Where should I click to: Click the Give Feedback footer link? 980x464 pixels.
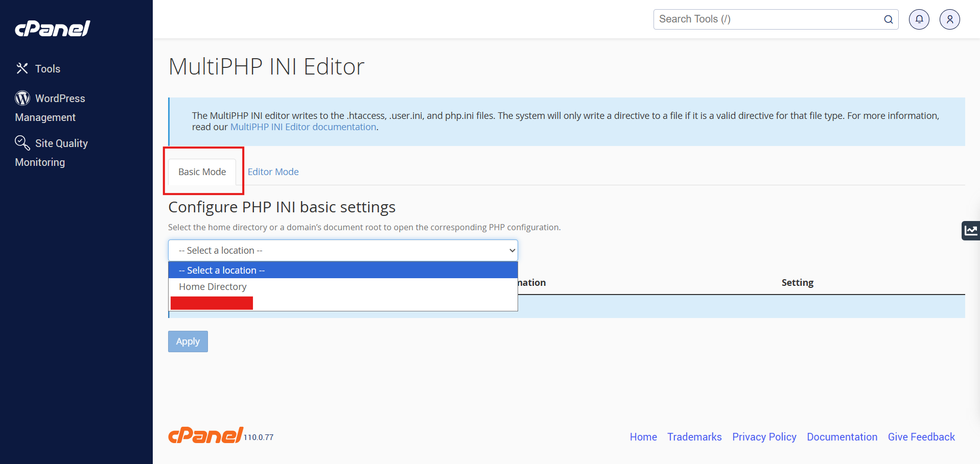click(921, 437)
